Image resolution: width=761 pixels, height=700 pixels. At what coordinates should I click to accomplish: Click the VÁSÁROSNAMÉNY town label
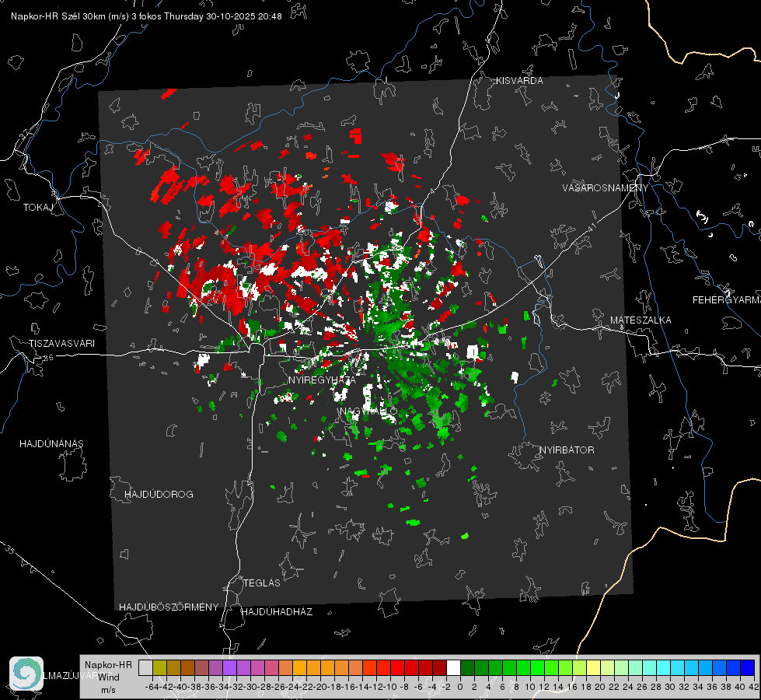[x=606, y=188]
